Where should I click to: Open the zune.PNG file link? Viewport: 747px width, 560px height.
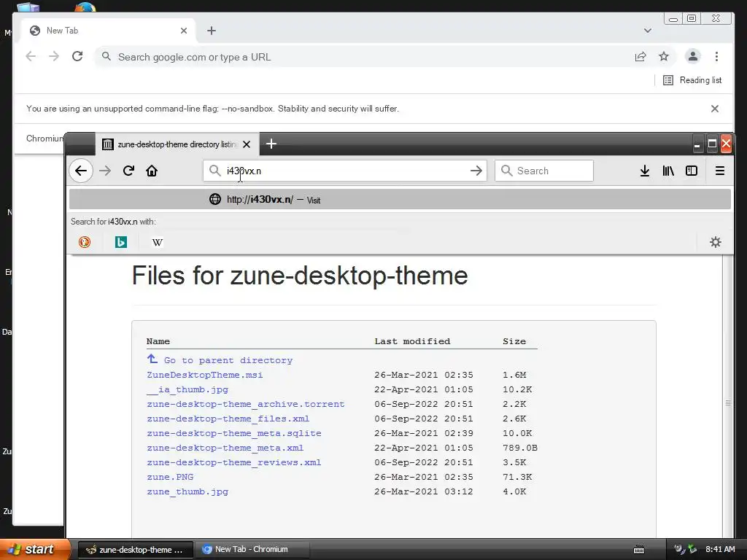[170, 477]
